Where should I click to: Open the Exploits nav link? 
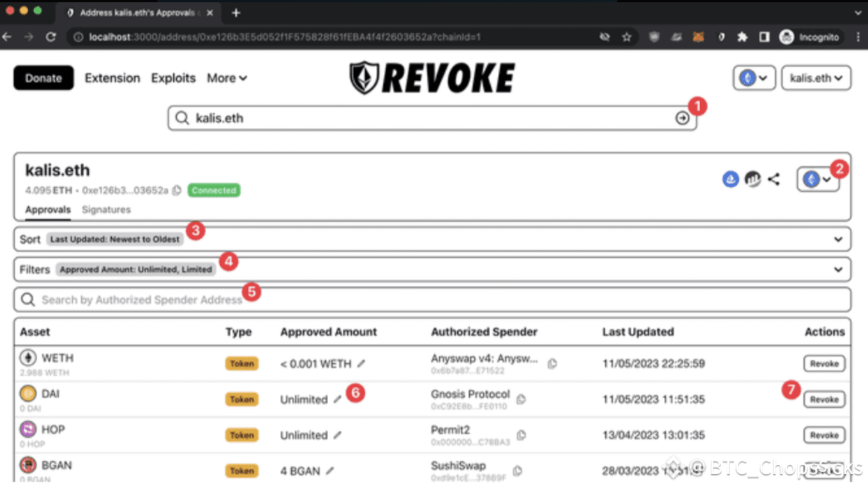point(173,78)
